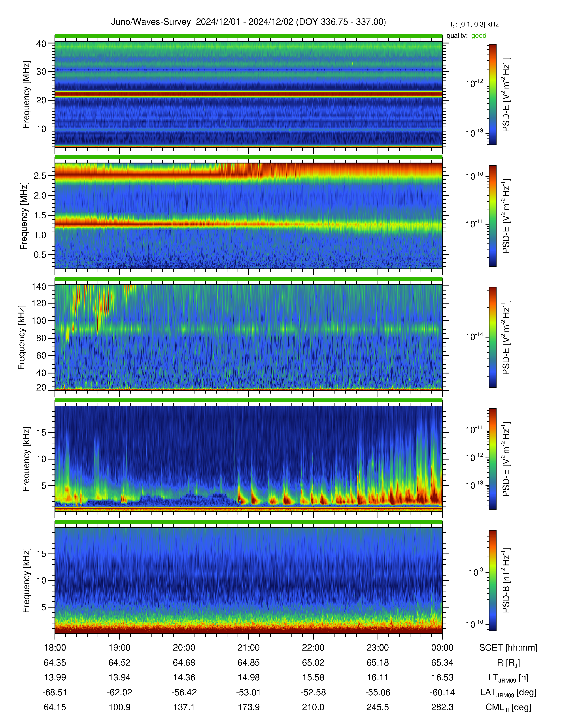Click the 2.5 MHz frequency tick label
The height and width of the screenshot is (728, 563).
coord(40,176)
